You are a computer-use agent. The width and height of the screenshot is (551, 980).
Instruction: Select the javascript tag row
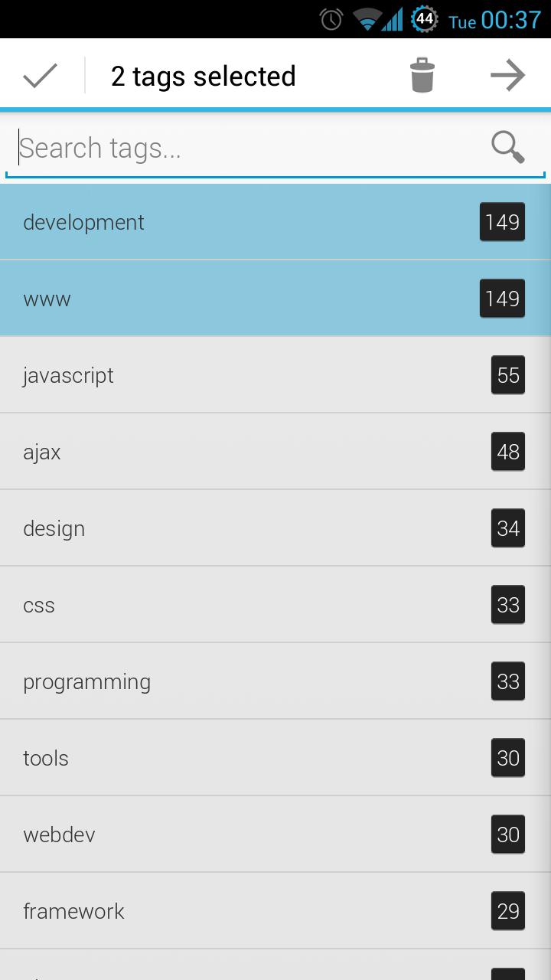[230, 375]
